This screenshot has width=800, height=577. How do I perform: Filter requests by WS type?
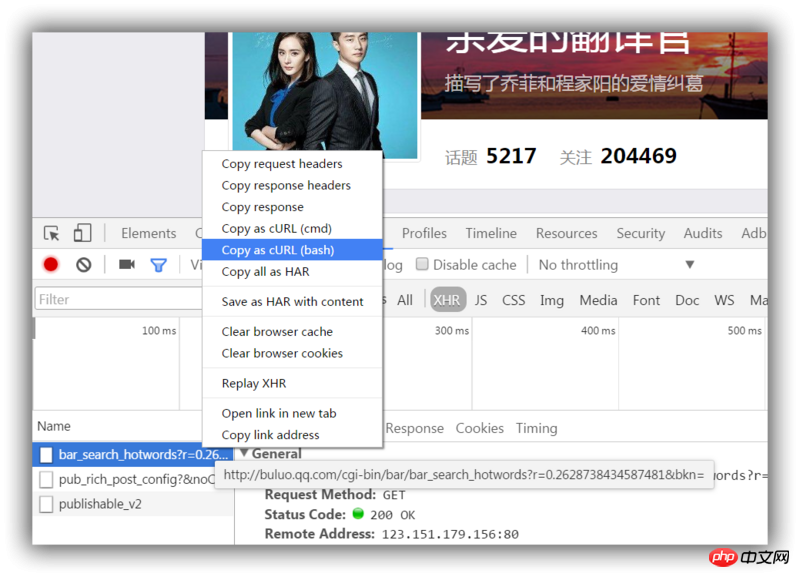pos(724,300)
